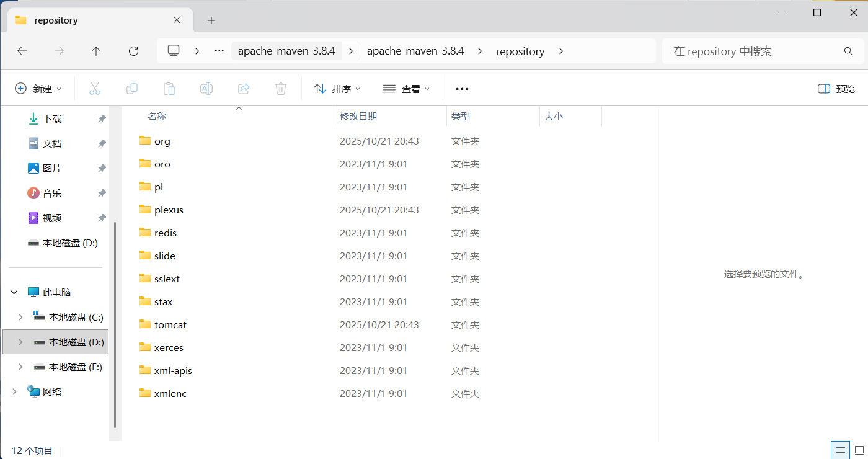Open the 查看 view dropdown

point(407,89)
